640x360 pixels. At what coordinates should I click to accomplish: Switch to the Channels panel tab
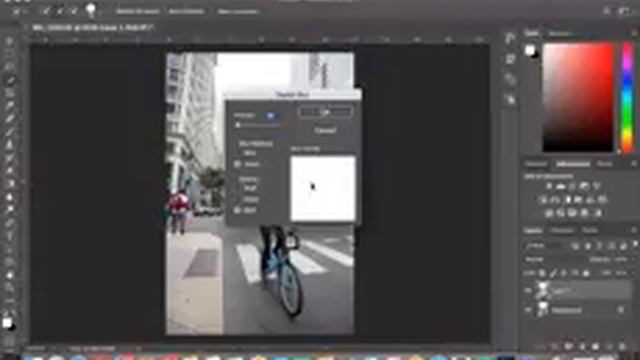pos(562,231)
